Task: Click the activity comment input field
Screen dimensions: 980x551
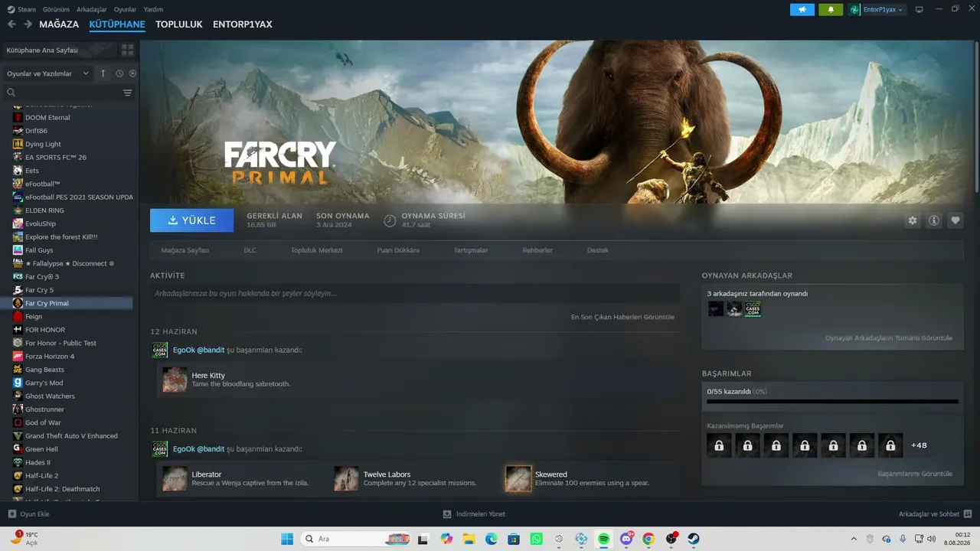Action: coord(415,293)
